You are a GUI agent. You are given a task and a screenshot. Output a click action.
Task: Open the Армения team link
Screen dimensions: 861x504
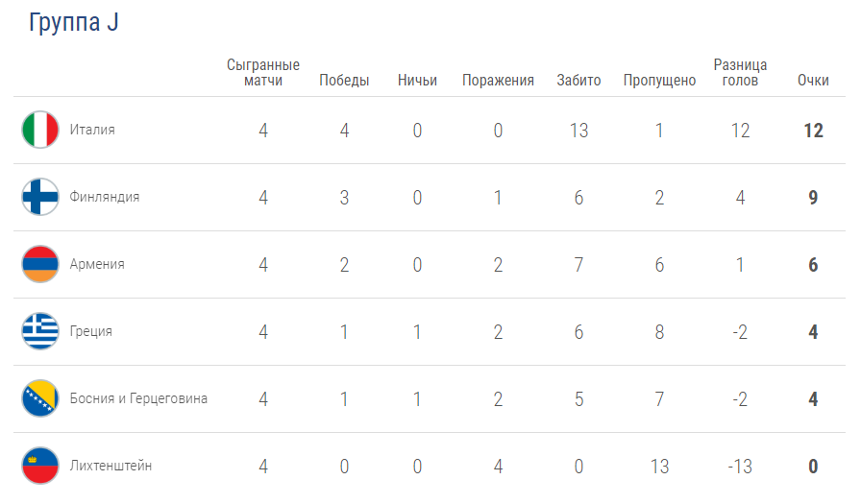click(x=97, y=264)
